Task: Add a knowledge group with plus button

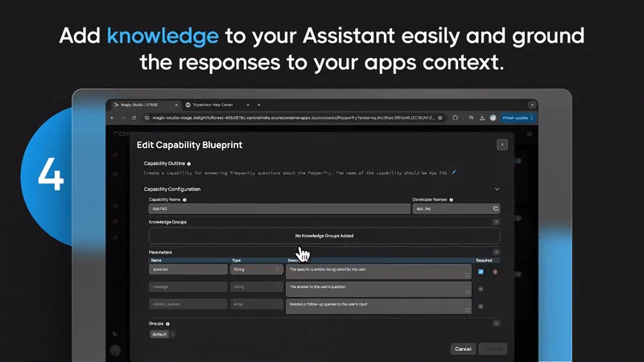Action: (x=496, y=222)
